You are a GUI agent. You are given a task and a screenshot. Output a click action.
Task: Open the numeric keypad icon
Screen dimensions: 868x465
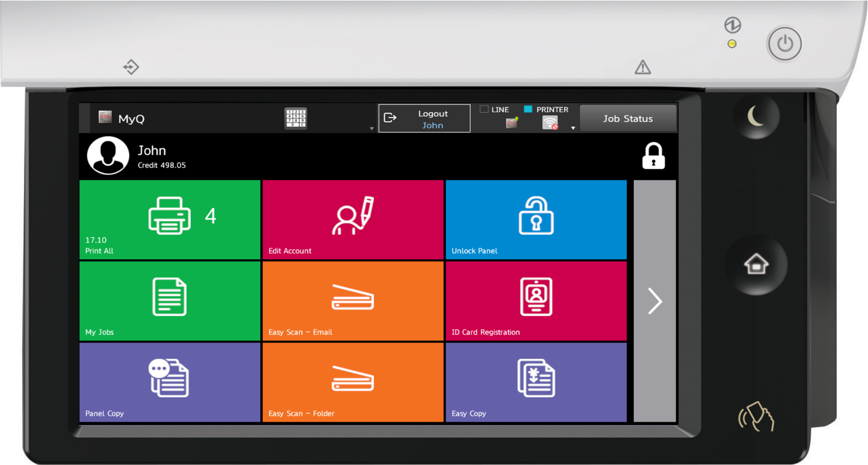point(296,118)
